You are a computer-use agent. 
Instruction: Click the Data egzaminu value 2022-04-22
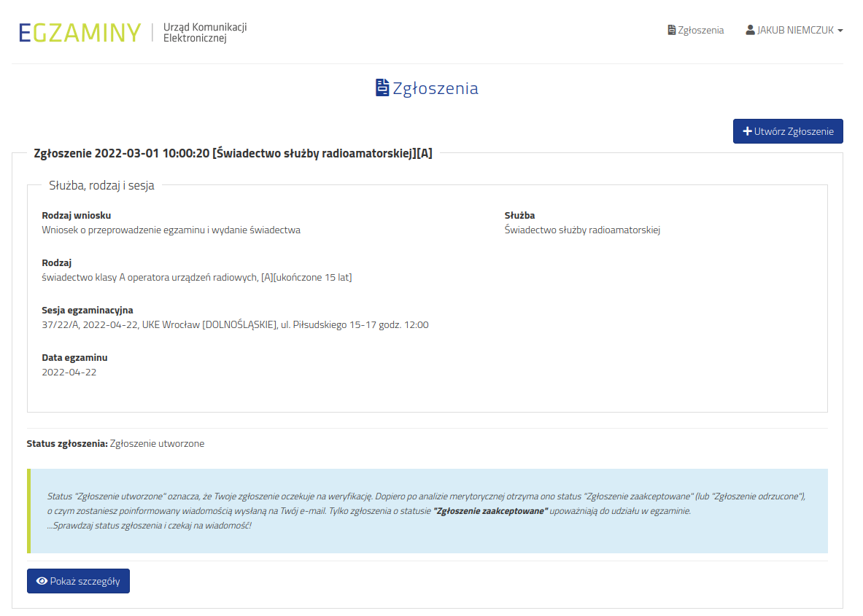point(69,373)
